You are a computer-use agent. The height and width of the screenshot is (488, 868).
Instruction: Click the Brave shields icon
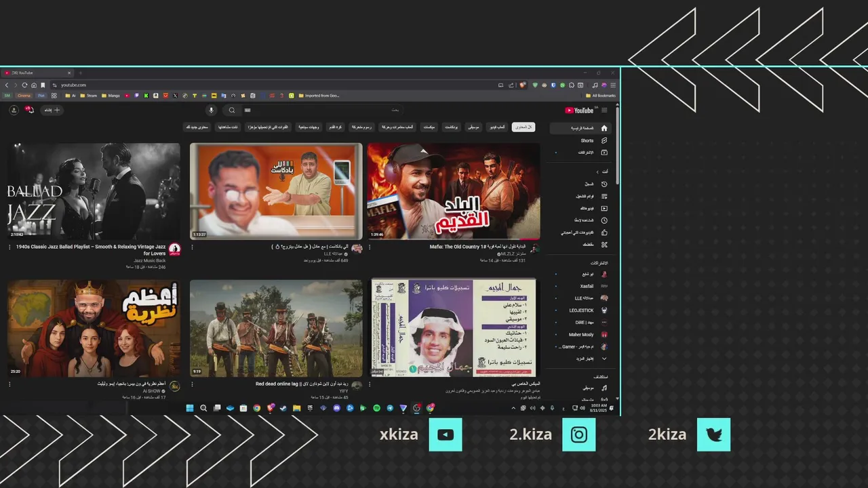point(523,85)
